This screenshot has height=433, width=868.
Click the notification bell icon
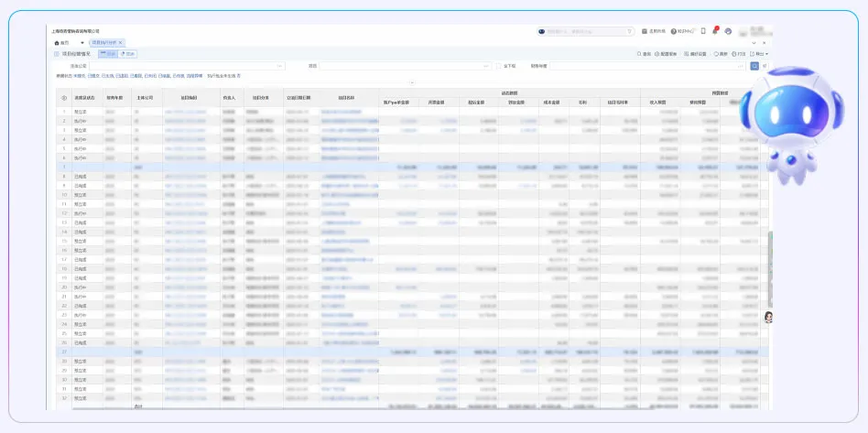(x=716, y=31)
